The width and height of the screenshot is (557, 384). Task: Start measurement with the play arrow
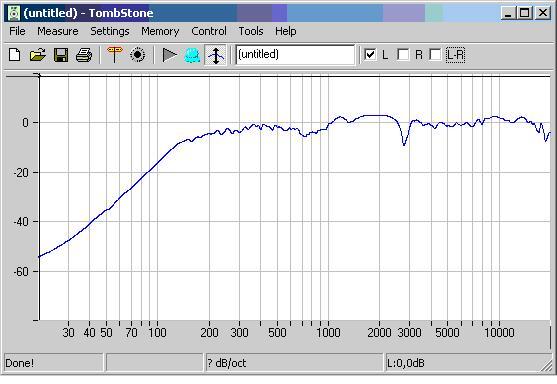click(x=169, y=55)
